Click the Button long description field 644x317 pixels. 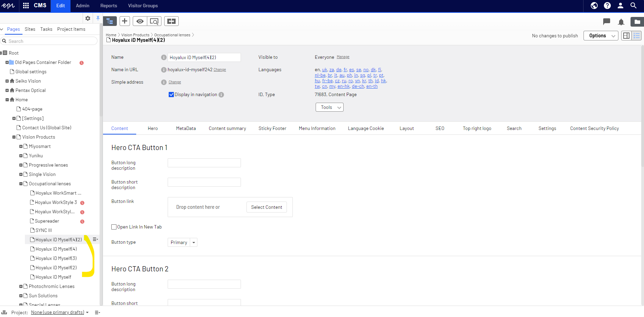pos(204,163)
